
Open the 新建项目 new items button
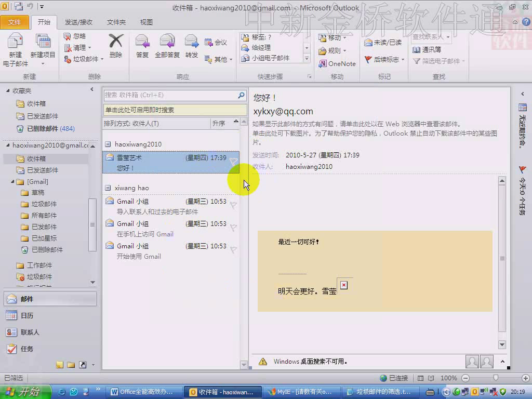tap(43, 49)
